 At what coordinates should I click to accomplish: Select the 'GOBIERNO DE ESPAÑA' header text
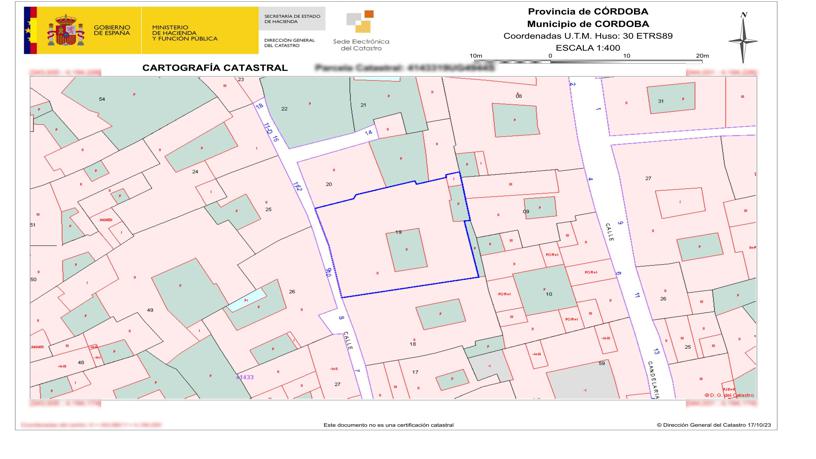click(112, 30)
